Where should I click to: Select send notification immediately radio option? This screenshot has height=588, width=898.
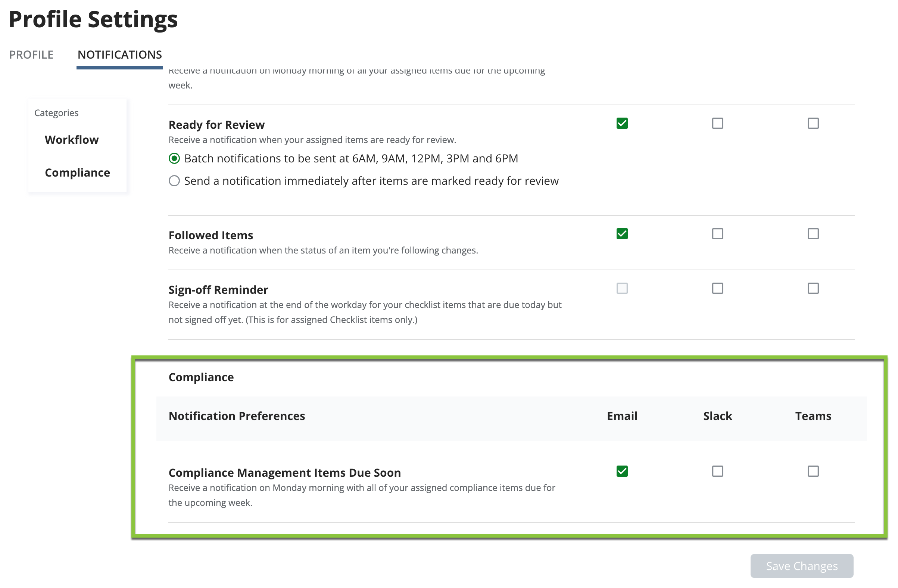pos(174,181)
